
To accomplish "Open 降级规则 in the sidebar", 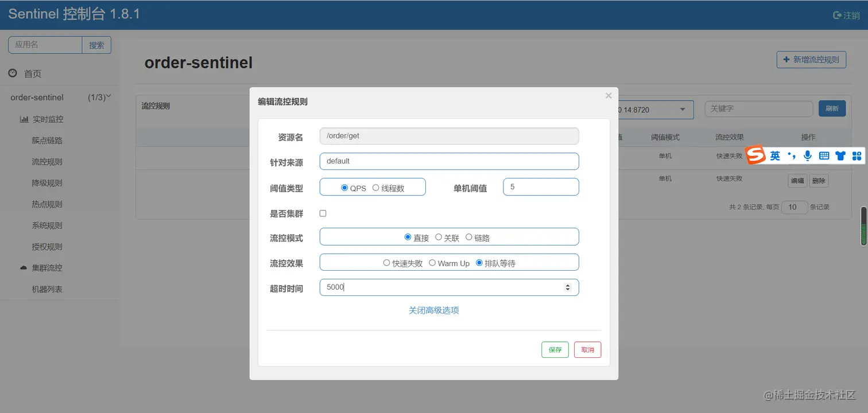I will tap(47, 183).
